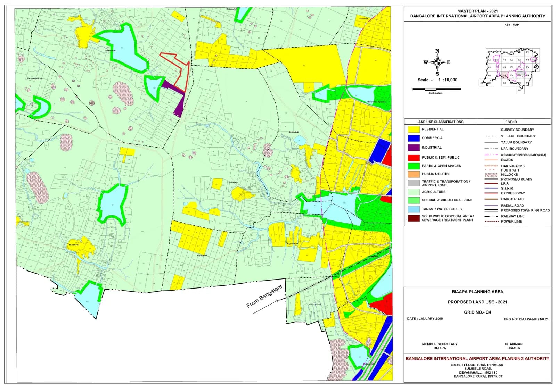Select the light blue Tanks / Water Bodies swatch
Screen dimensions: 556x392
(414, 209)
